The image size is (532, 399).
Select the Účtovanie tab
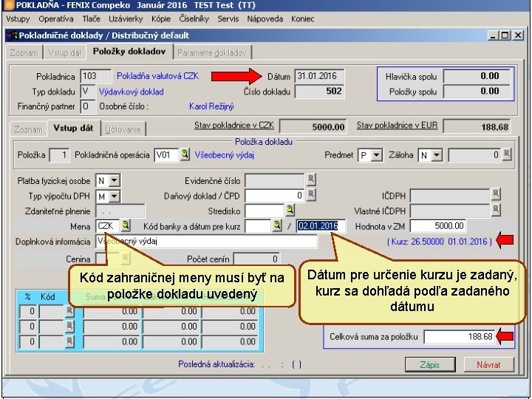(123, 129)
